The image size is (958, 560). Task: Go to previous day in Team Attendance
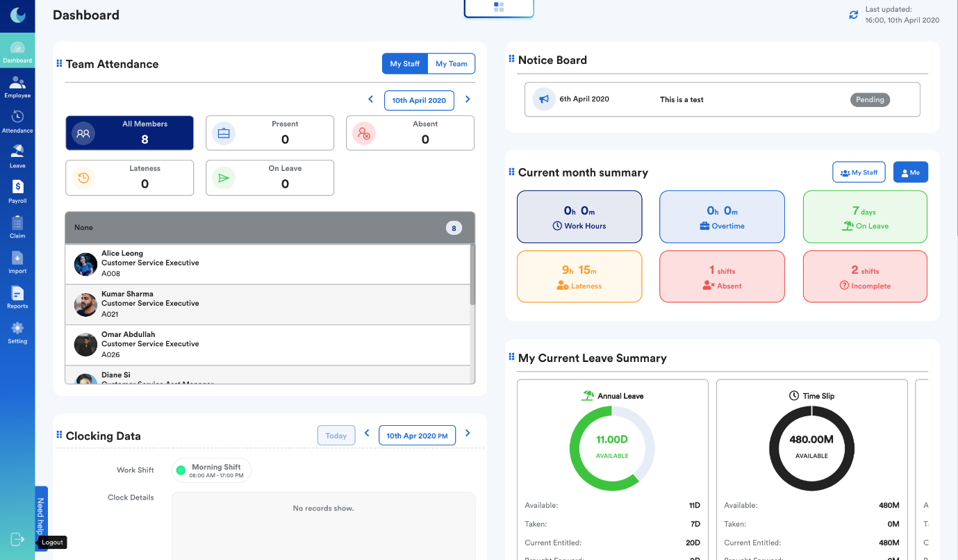coord(371,100)
